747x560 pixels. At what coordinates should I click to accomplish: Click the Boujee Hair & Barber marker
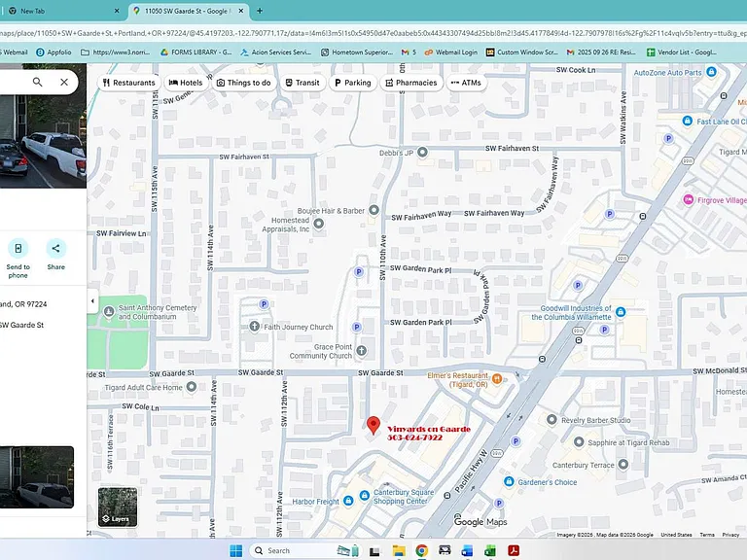(x=373, y=210)
